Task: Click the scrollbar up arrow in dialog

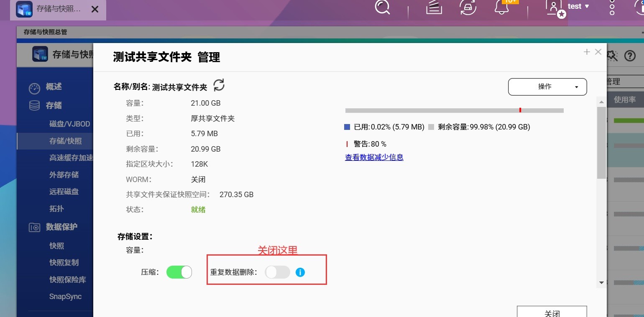Action: coord(601,102)
